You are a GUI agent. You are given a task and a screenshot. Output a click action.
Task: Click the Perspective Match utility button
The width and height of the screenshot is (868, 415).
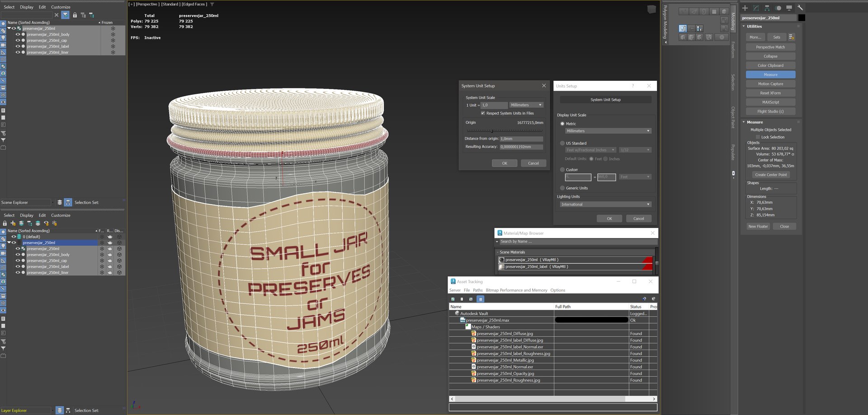point(770,47)
